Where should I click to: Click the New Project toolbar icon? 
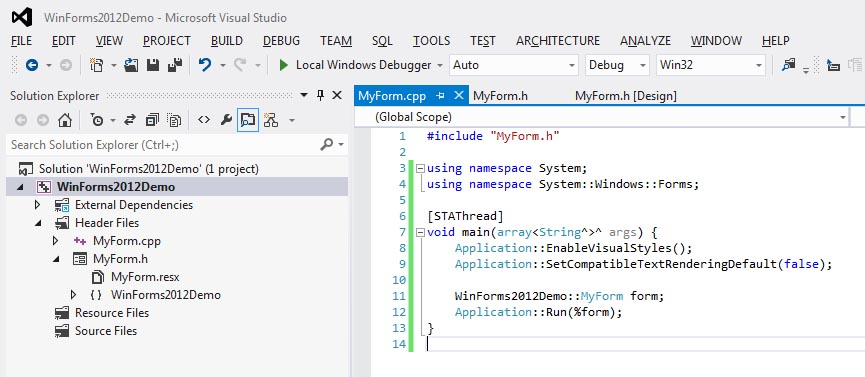tap(97, 65)
